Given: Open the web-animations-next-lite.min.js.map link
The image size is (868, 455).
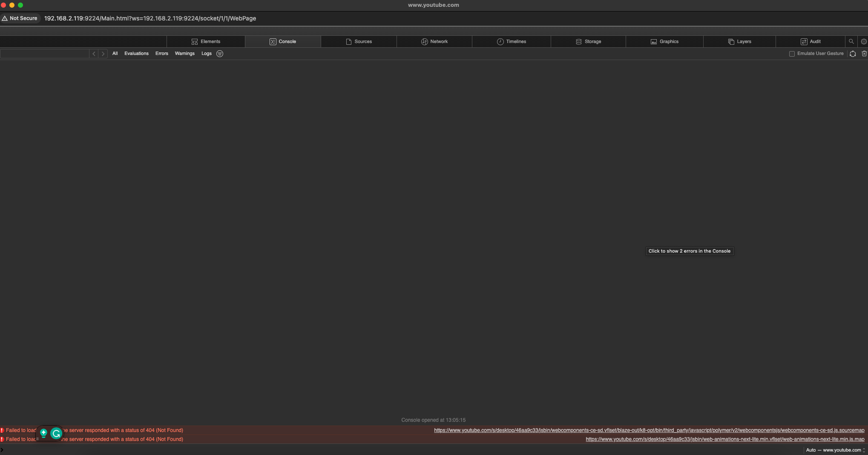Looking at the screenshot, I should [725, 439].
